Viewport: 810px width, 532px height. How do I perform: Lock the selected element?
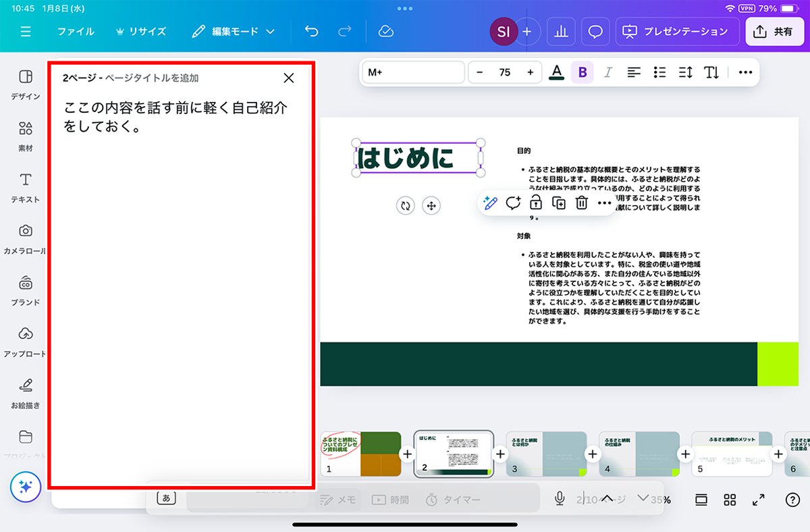point(535,203)
